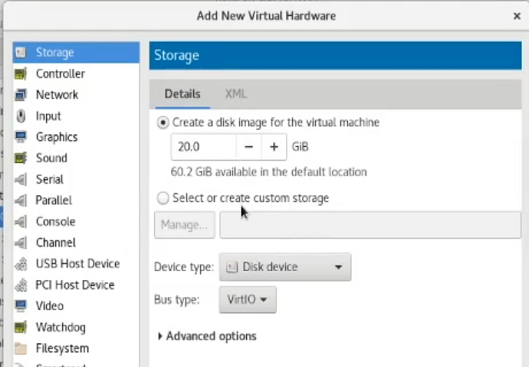Click the USB Host Device icon

[x=21, y=264]
